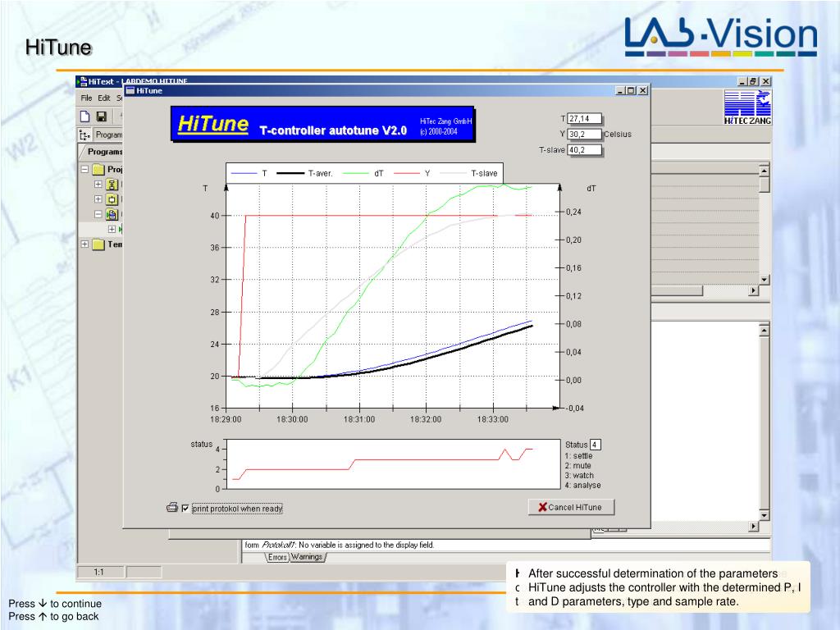840x630 pixels.
Task: Click lower-right panel scrollbar down arrow
Action: 765,515
